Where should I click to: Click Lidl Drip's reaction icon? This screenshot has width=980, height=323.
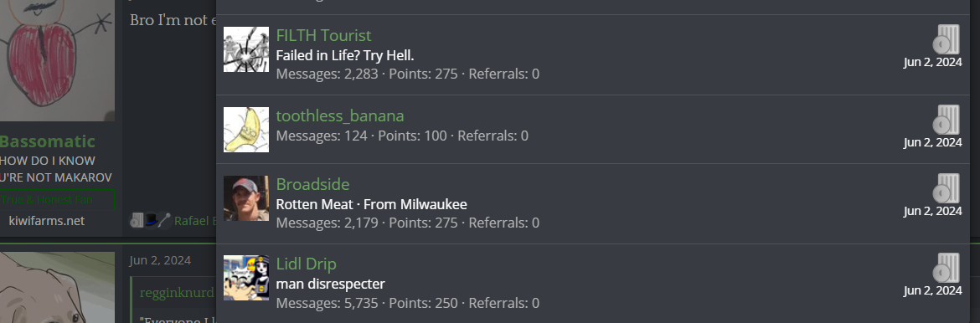[x=946, y=268]
